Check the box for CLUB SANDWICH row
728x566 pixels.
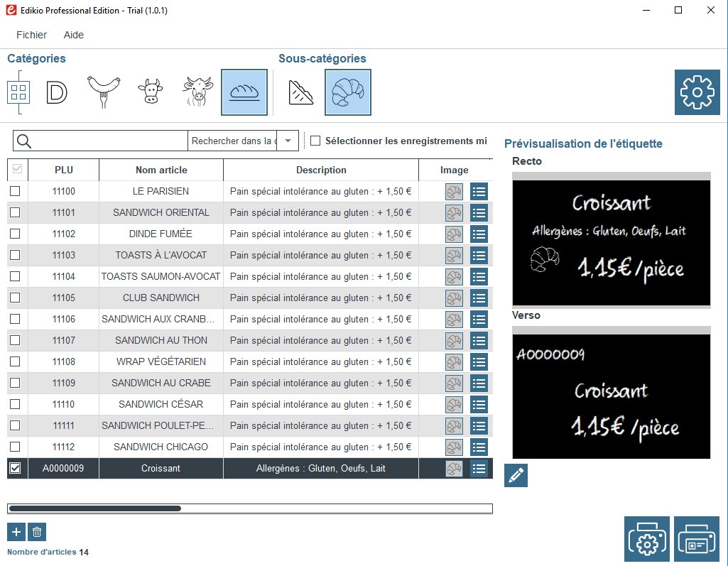point(15,298)
